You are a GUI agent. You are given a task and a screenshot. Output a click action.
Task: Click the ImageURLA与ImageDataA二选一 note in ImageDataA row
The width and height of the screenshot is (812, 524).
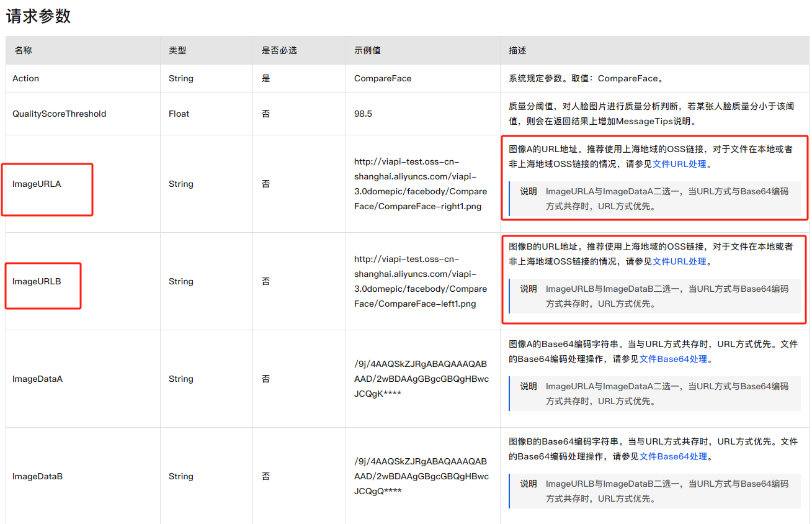click(x=667, y=394)
